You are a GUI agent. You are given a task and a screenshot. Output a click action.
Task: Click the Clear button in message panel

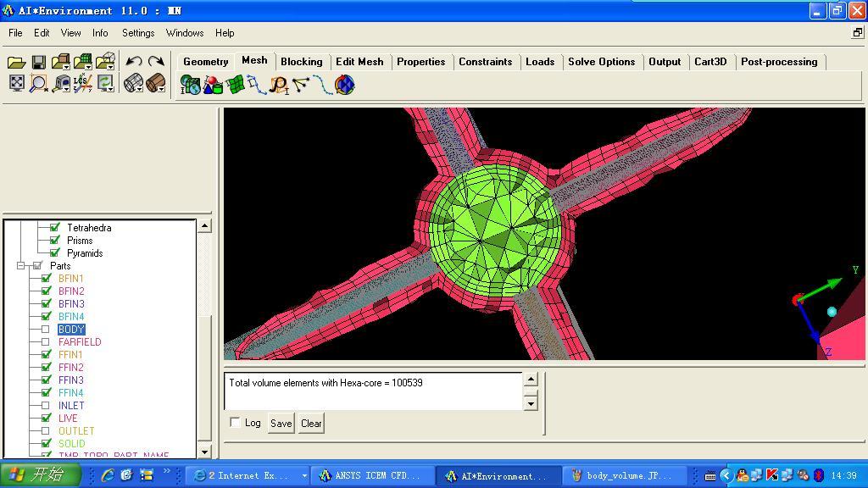pyautogui.click(x=311, y=424)
